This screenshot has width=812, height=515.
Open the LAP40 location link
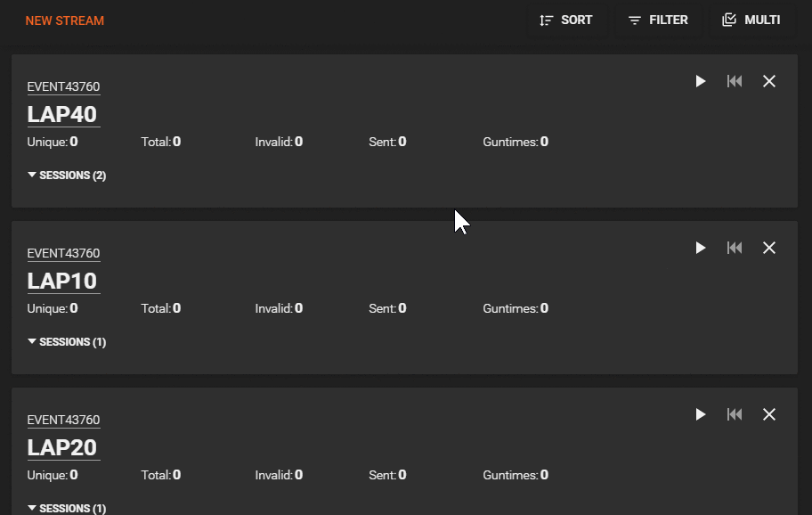point(62,115)
